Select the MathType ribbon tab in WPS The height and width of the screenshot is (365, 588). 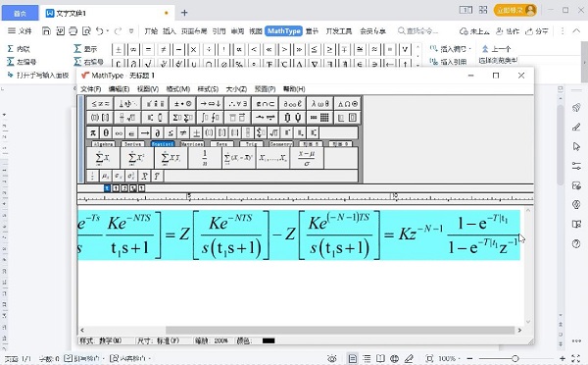[284, 31]
